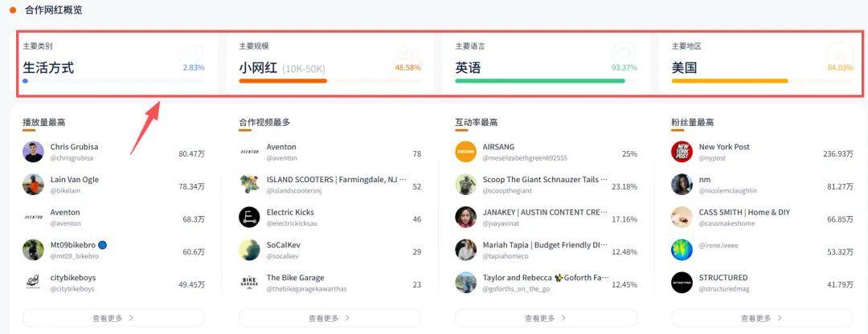
Task: Click the Most Followers column heading
Action: pyautogui.click(x=693, y=123)
